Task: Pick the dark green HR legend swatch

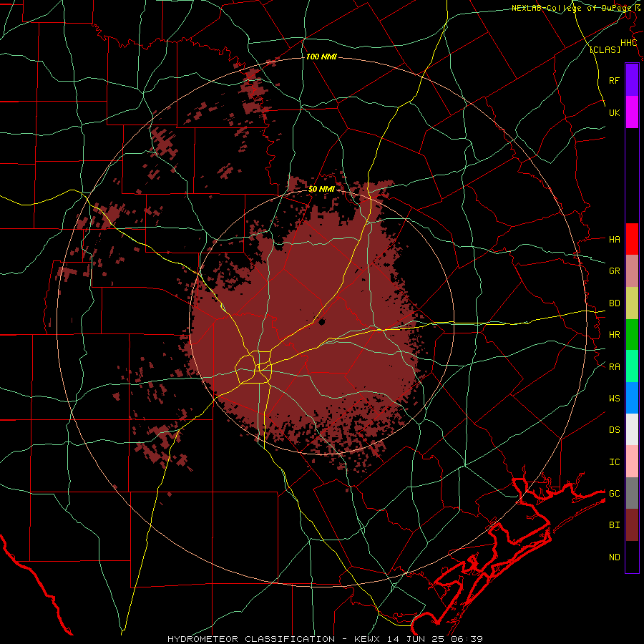Action: (632, 334)
